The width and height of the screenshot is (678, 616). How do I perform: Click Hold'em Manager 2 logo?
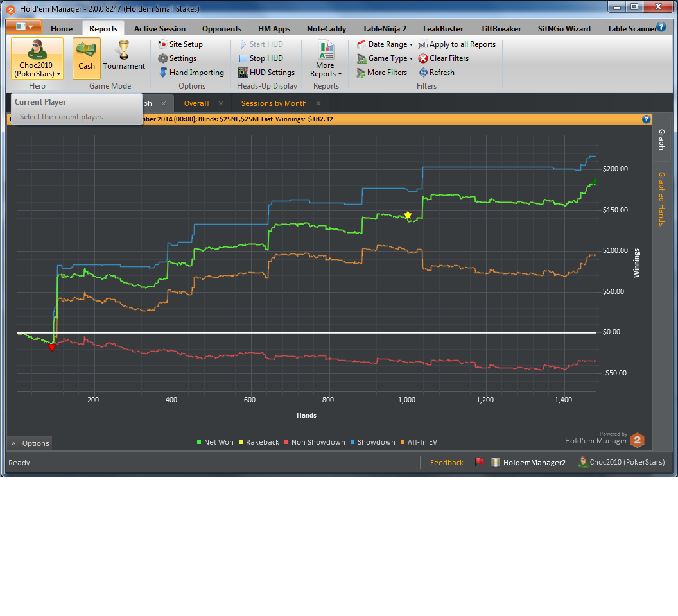638,440
